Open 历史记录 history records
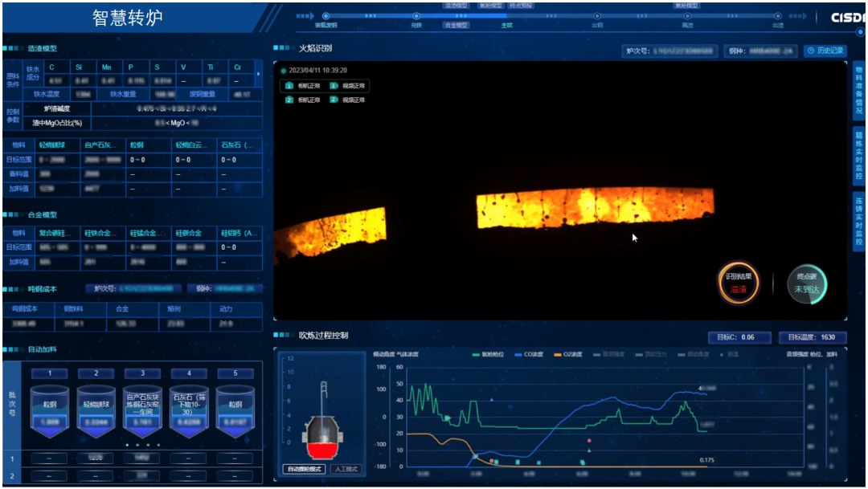This screenshot has height=489, width=868. click(x=825, y=51)
